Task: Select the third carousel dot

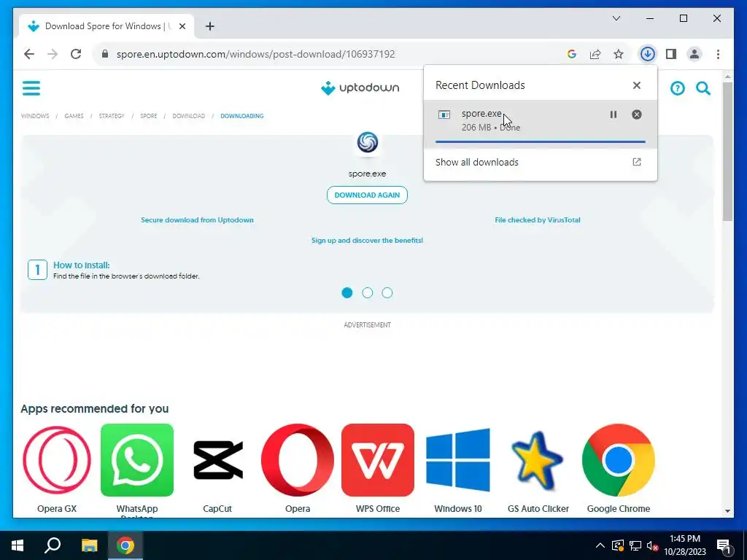Action: tap(387, 293)
